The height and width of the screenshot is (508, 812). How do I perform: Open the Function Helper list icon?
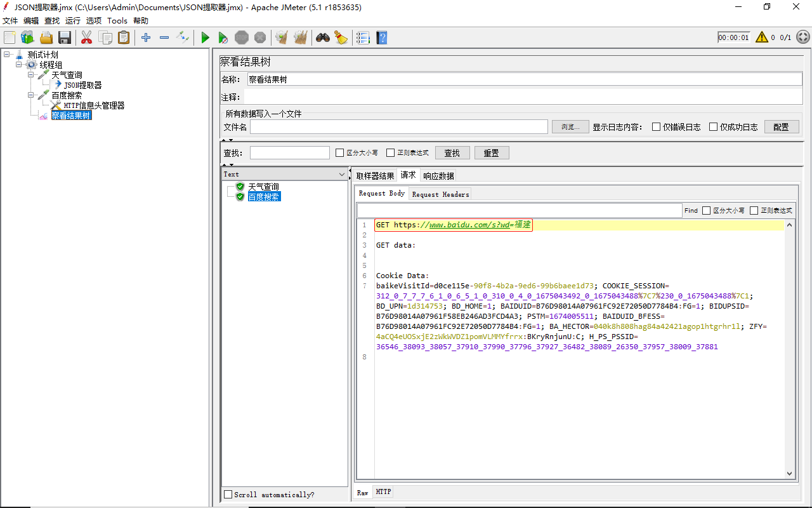coord(363,37)
